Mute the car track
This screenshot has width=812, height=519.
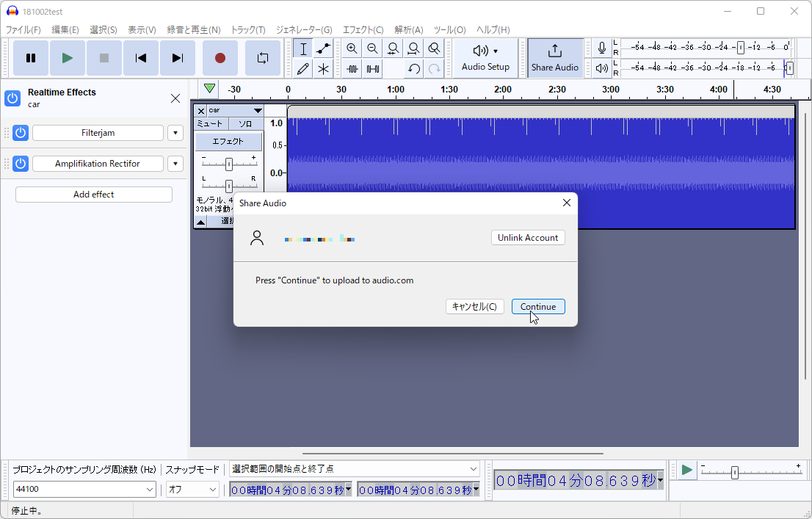tap(210, 123)
